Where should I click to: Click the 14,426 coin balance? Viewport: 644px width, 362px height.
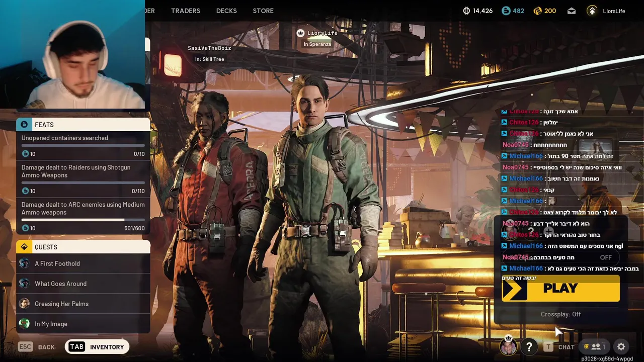click(483, 11)
